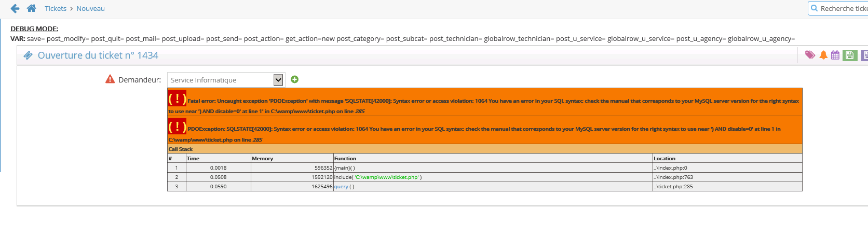Viewport: 868px width, 236px height.
Task: Open the purple calendar icon
Action: coord(835,55)
